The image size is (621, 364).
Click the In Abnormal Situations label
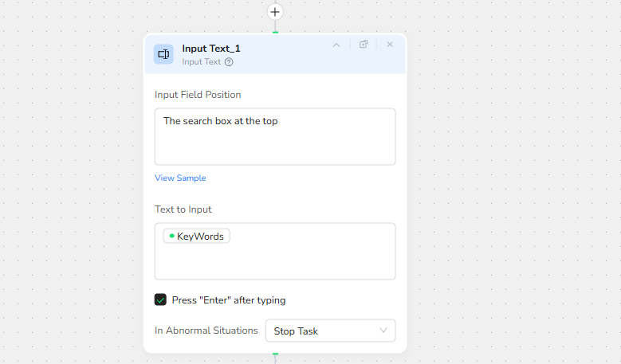[x=206, y=331]
